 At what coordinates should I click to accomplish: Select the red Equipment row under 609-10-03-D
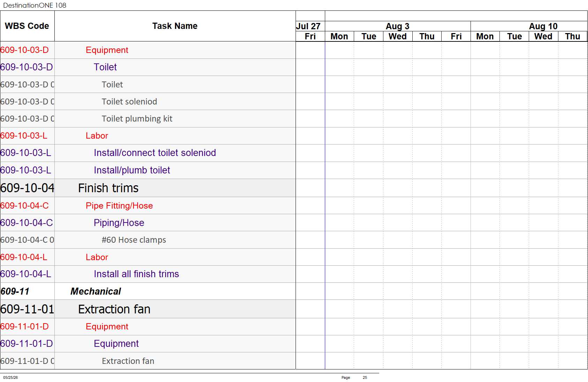coord(148,50)
